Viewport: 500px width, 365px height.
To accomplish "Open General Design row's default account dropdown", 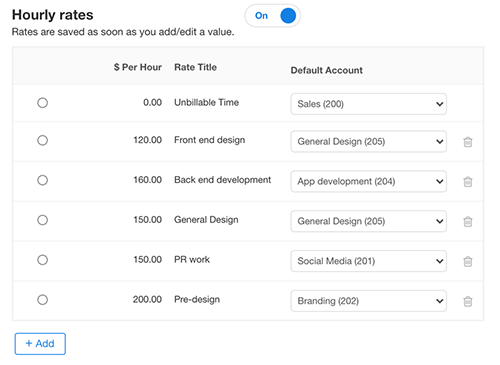I will point(368,221).
